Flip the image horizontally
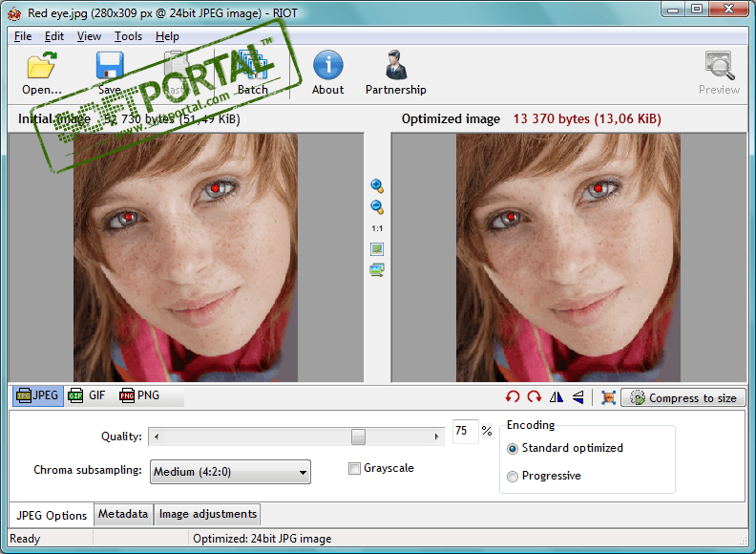This screenshot has width=756, height=554. point(556,397)
